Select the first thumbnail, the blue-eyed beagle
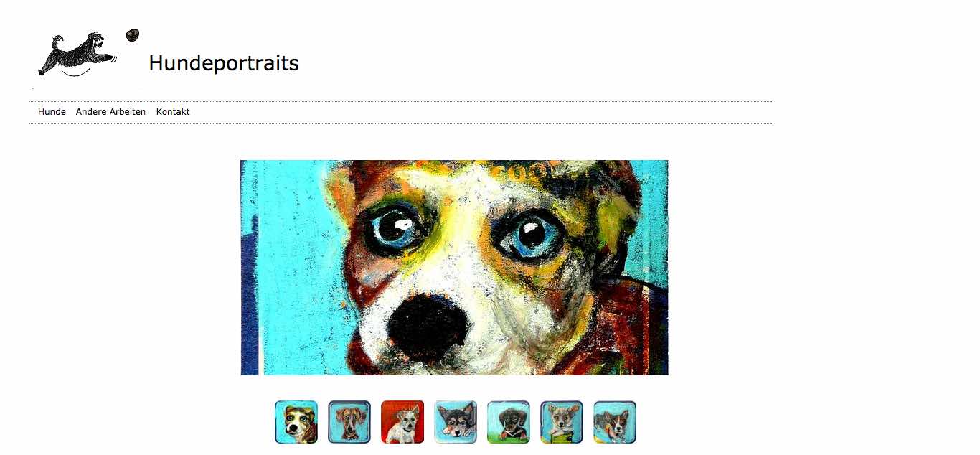 [x=296, y=422]
